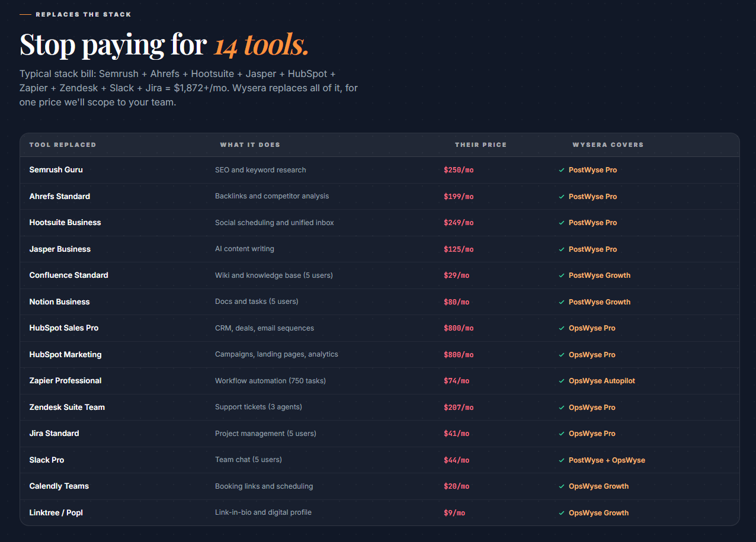Click 'Social scheduling and unified inbox' description
Screen dimensions: 756x542
point(274,223)
